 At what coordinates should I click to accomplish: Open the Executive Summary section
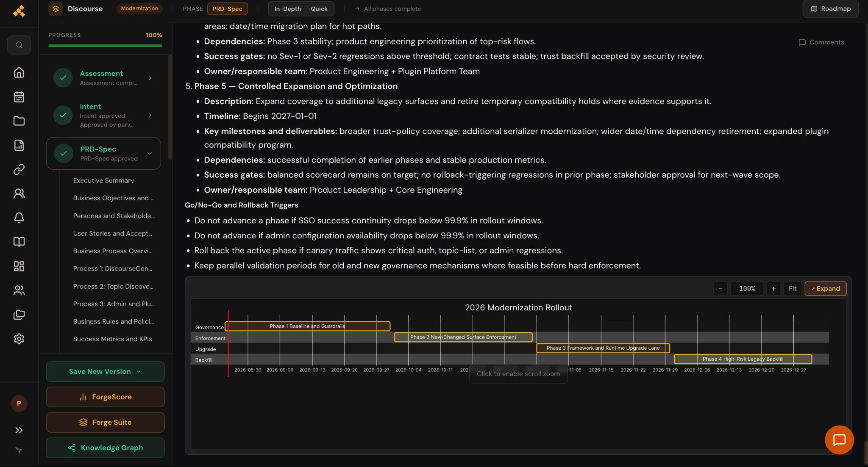tap(103, 180)
